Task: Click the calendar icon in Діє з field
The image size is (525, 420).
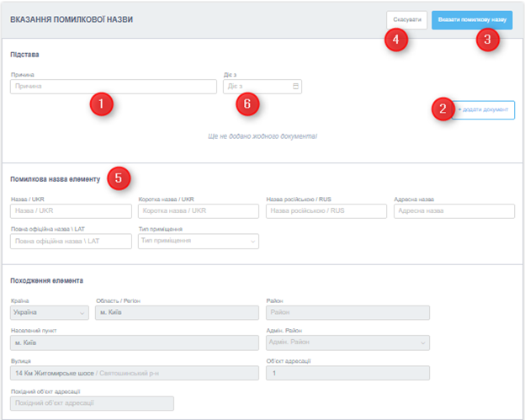Action: [295, 87]
